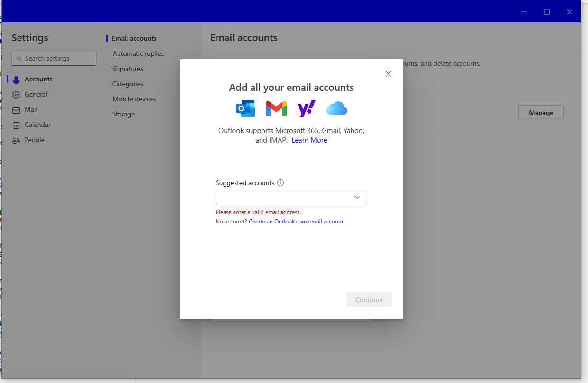Screen dimensions: 588x383
Task: Expand the Suggested accounts dropdown arrow
Action: tap(358, 197)
